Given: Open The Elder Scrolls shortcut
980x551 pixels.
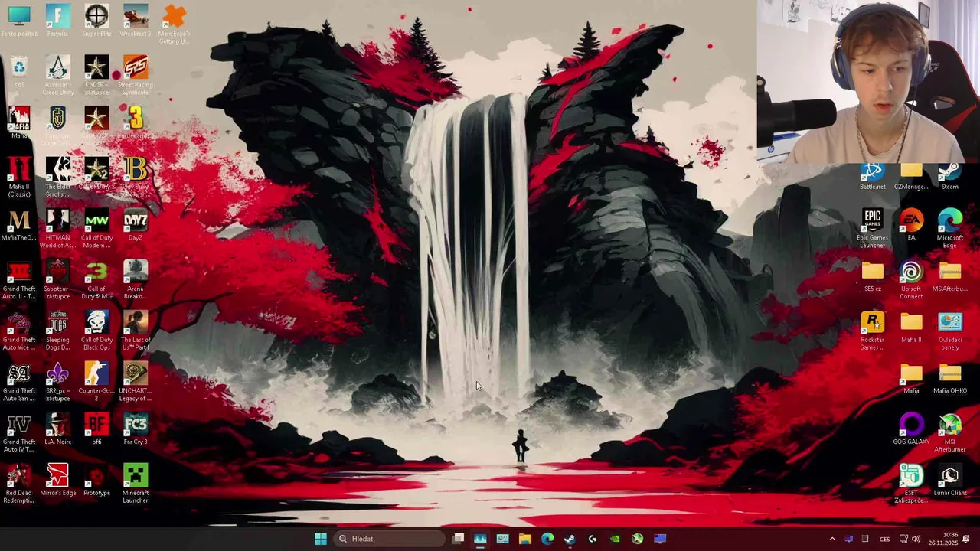Looking at the screenshot, I should tap(57, 178).
